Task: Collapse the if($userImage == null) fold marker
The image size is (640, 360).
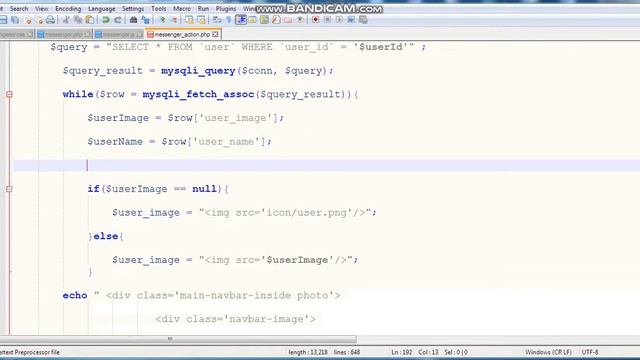Action: [x=9, y=189]
